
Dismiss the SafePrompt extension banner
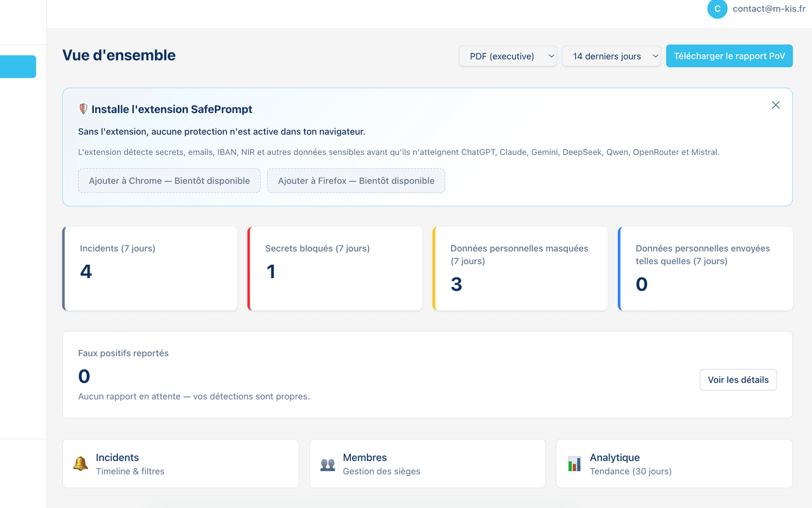click(776, 105)
